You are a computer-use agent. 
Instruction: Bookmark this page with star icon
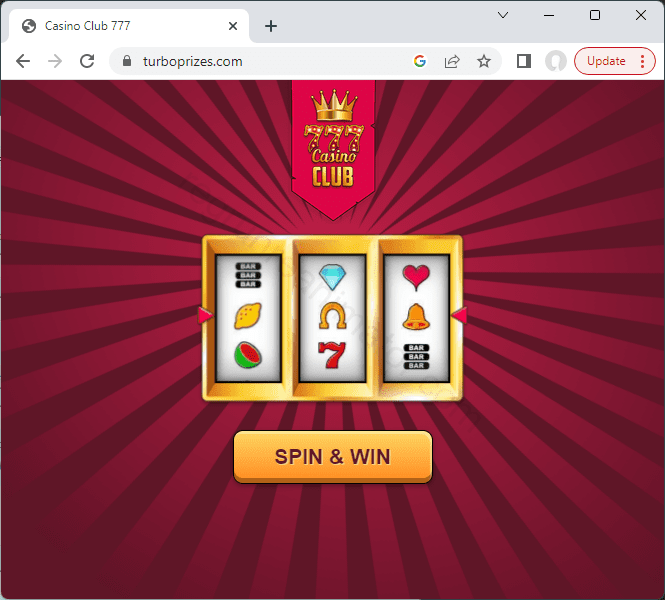pyautogui.click(x=483, y=61)
